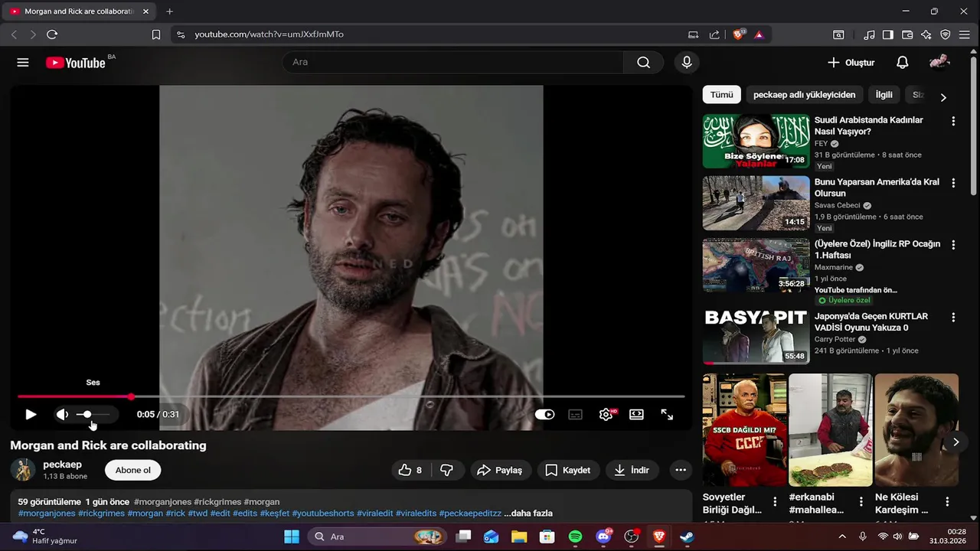Viewport: 980px width, 551px height.
Task: Click the İndir download button
Action: click(632, 471)
